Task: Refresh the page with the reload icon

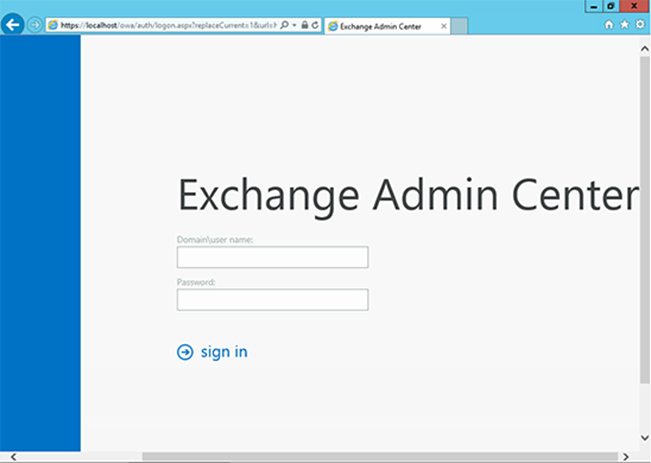Action: 315,25
